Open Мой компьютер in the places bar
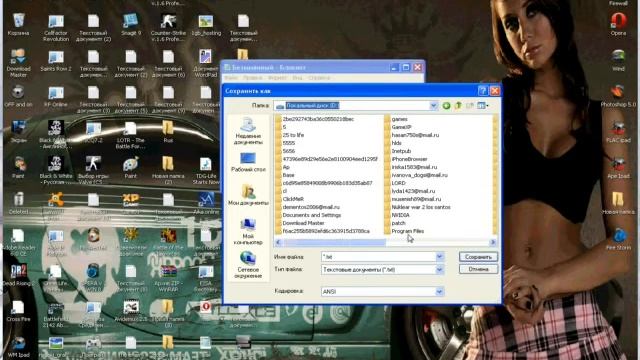Screen dimensions: 640x360 248,231
